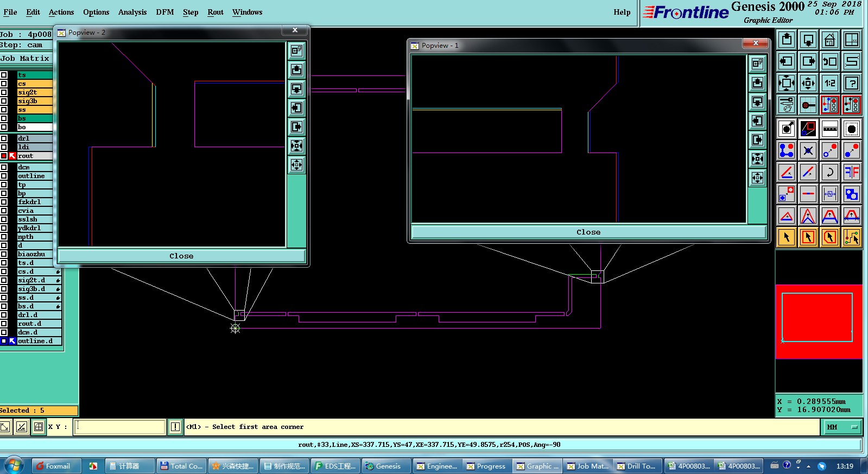Click the exclamation mark button beside coordinate field
The width and height of the screenshot is (868, 474).
click(175, 427)
